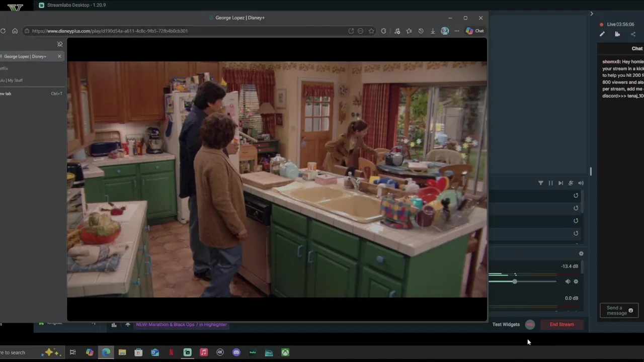Open the Marathon & Black Ops Highlighter link
This screenshot has height=362, width=644.
182,325
